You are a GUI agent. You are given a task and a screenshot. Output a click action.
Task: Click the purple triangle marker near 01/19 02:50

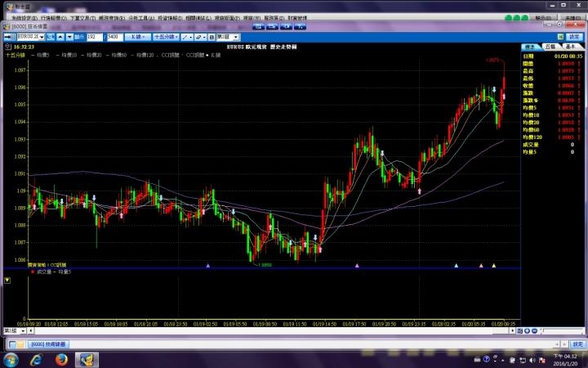(208, 266)
